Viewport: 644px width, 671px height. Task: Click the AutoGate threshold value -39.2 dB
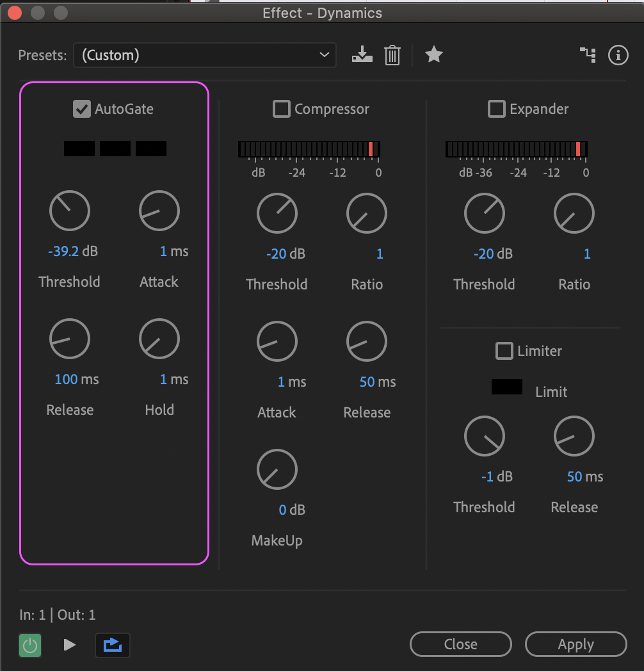[x=63, y=251]
